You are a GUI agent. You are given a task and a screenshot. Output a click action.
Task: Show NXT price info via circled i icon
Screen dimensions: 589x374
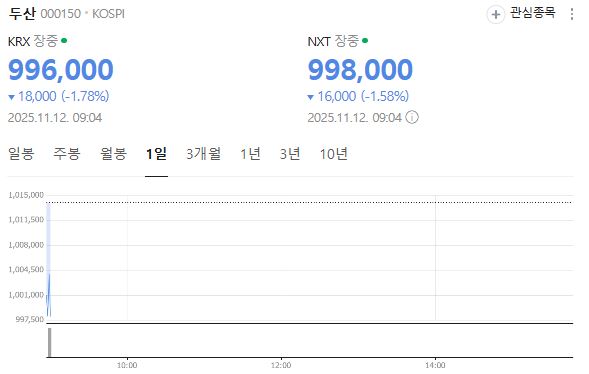pyautogui.click(x=412, y=118)
